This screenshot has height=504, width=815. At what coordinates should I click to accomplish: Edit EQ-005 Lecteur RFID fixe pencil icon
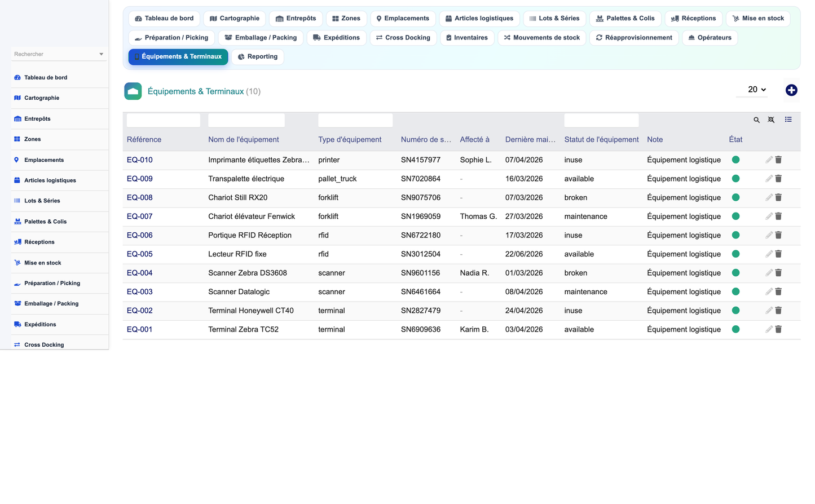[x=769, y=254]
